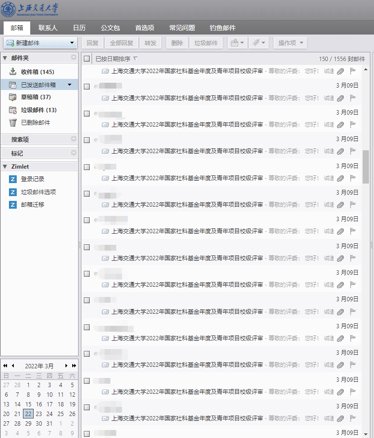This screenshot has width=374, height=438.
Task: Click the gear icon on 搜索项 header
Action: click(74, 139)
